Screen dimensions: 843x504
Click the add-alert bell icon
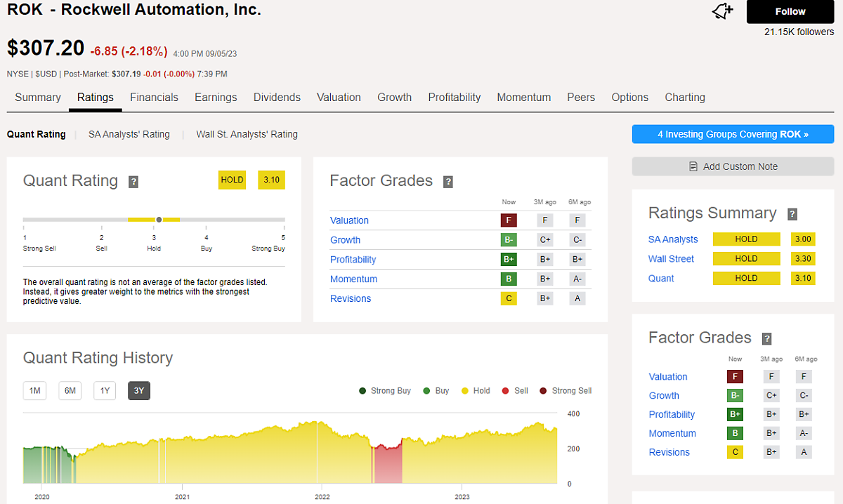pos(722,11)
